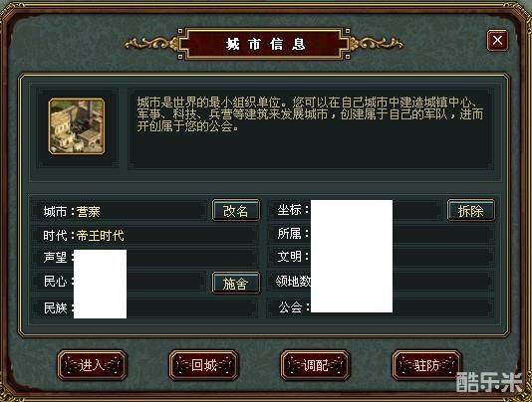This screenshot has width=532, height=402.
Task: Click the 公会 guild label
Action: [290, 307]
